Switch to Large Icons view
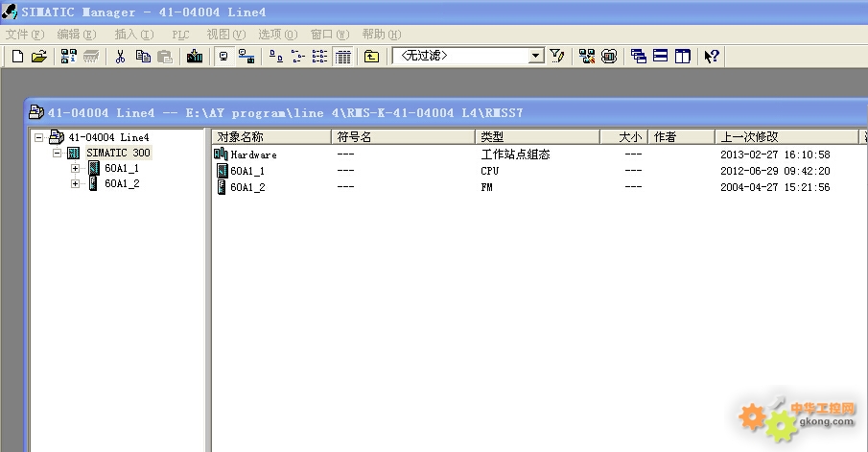 275,56
